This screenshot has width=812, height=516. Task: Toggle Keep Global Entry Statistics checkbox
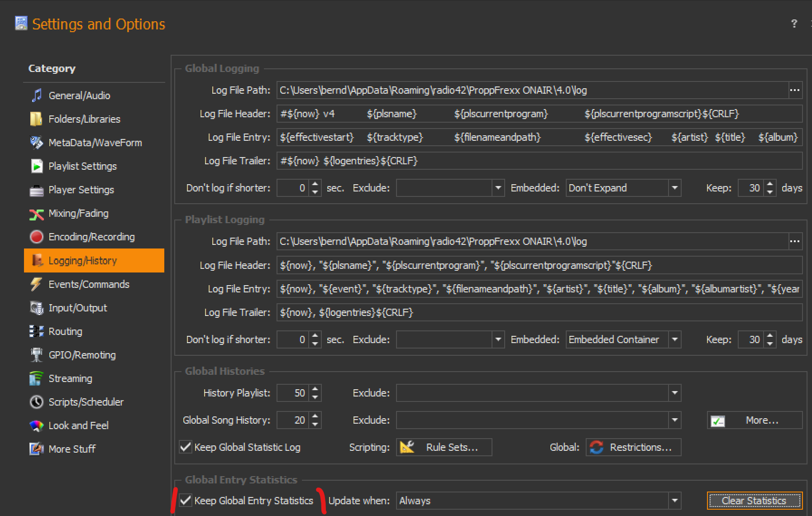coord(186,501)
